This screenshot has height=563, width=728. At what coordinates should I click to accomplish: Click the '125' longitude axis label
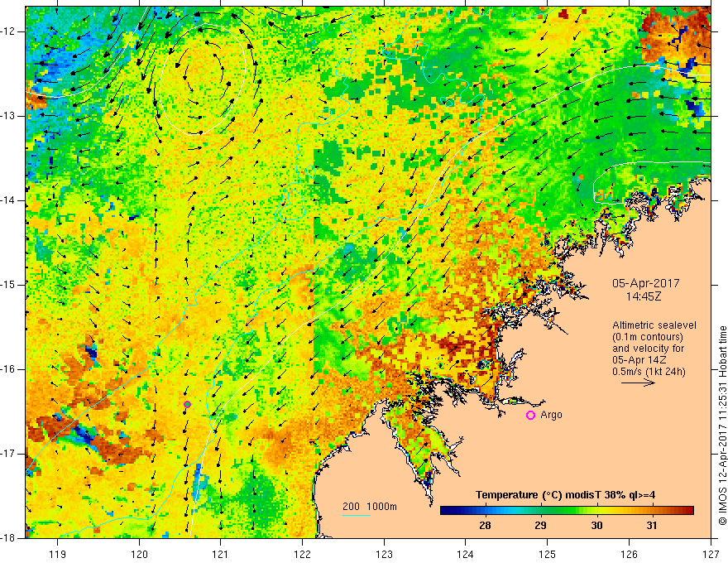(x=548, y=554)
